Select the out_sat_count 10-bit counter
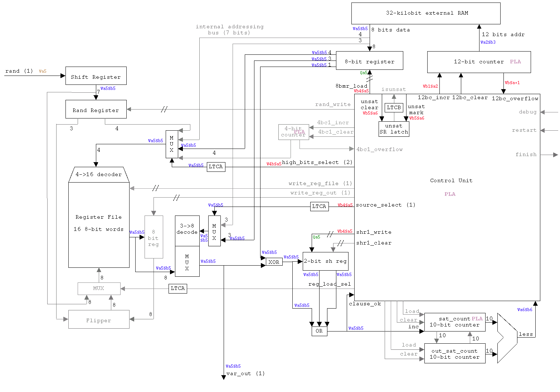 (x=454, y=354)
